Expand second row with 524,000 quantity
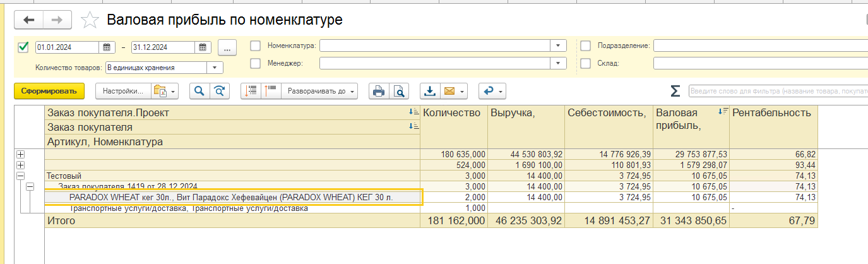Viewport: 868px width, 264px height. (20, 165)
